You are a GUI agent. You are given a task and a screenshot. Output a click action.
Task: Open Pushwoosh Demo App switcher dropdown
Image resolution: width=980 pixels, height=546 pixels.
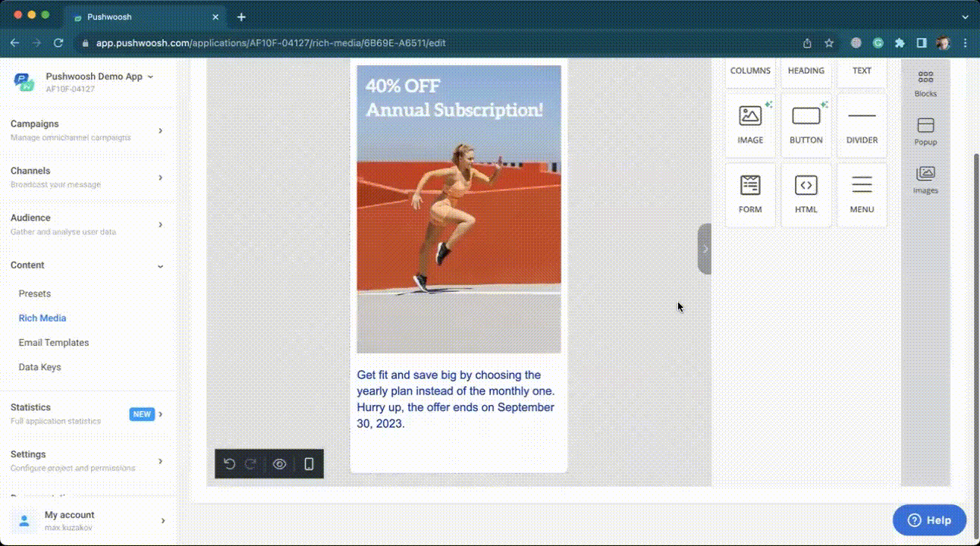click(x=99, y=77)
